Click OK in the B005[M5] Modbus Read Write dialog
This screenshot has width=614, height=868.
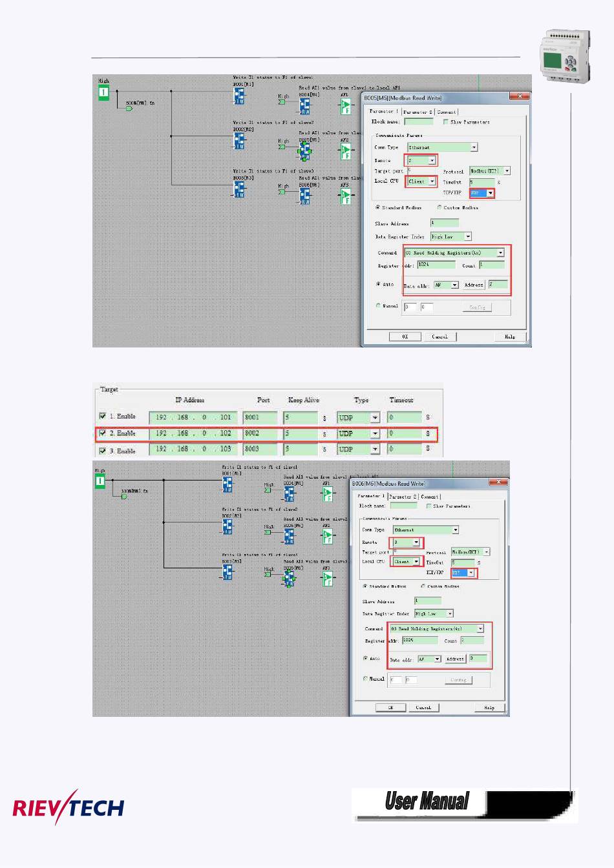click(x=405, y=336)
